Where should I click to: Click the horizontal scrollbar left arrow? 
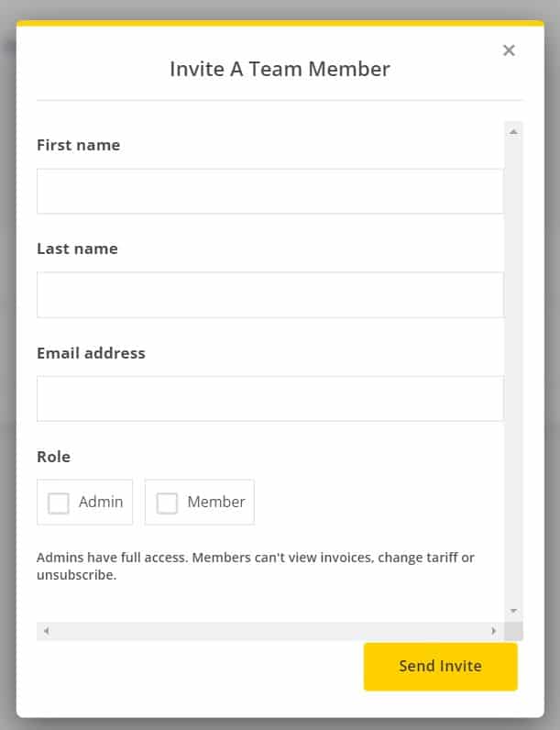46,631
